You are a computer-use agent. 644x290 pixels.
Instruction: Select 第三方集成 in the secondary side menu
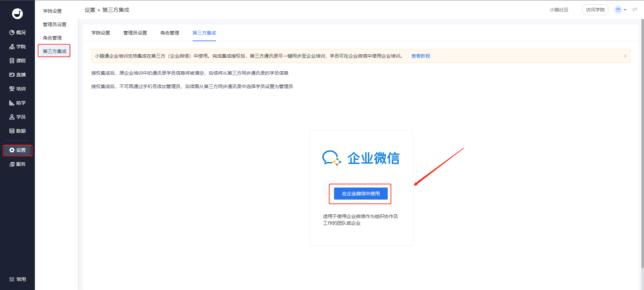[x=54, y=51]
